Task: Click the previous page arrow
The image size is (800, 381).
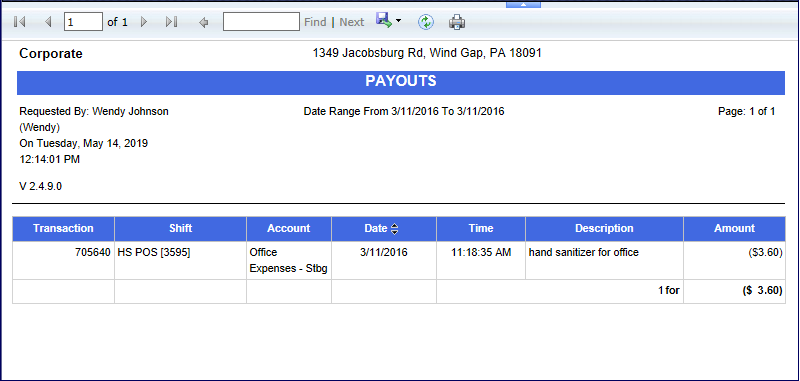Action: [48, 22]
